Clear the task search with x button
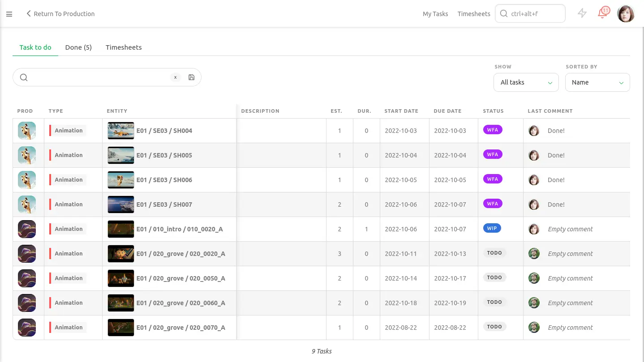 tap(175, 77)
